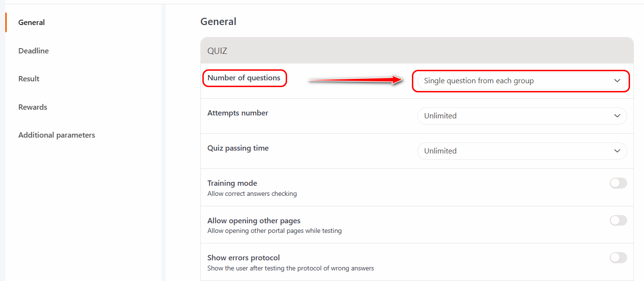Screen dimensions: 644x281
Task: Toggle Allow opening other pages switch
Action: tap(618, 221)
